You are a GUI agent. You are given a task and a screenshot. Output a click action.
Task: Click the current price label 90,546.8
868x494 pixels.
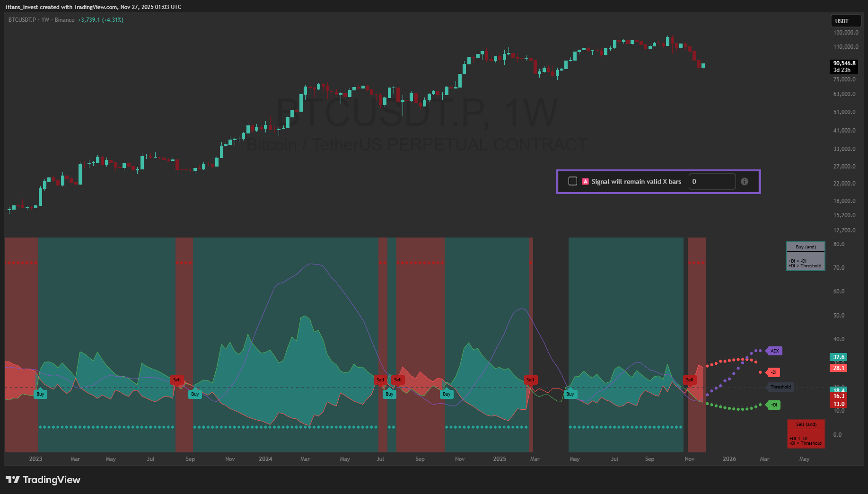click(x=844, y=66)
